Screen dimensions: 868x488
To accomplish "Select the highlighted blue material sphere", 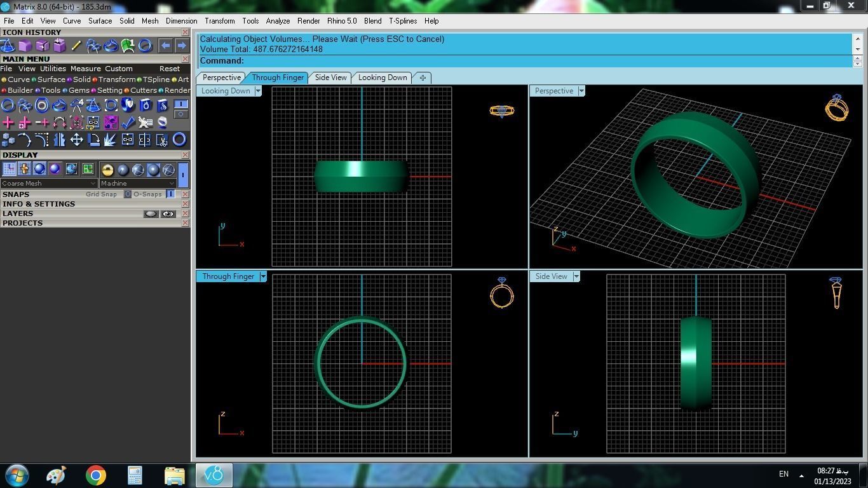I will [153, 170].
